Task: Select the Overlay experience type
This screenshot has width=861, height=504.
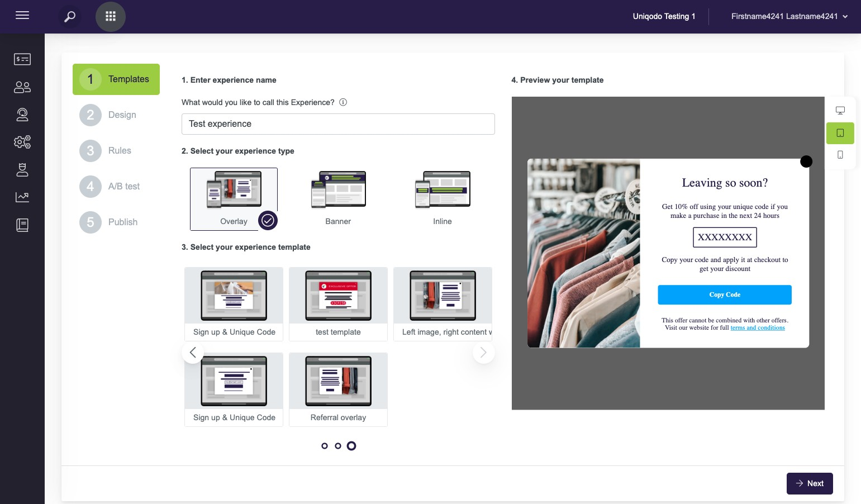Action: click(234, 198)
